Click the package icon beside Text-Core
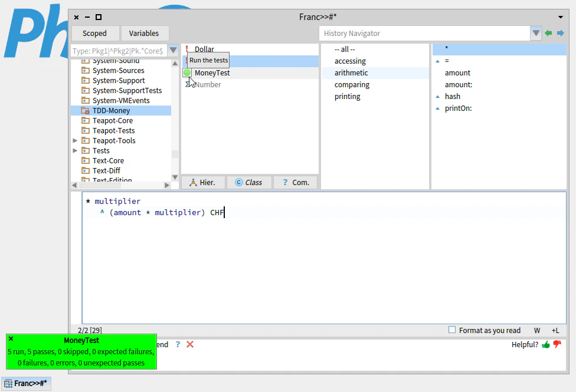The height and width of the screenshot is (392, 576). [x=85, y=161]
